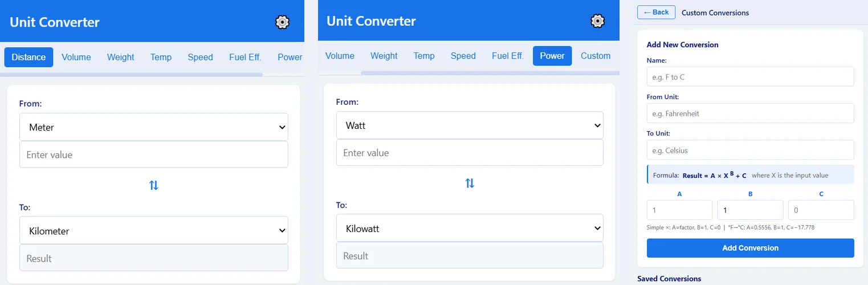
Task: Select the Distance tab
Action: [x=28, y=57]
